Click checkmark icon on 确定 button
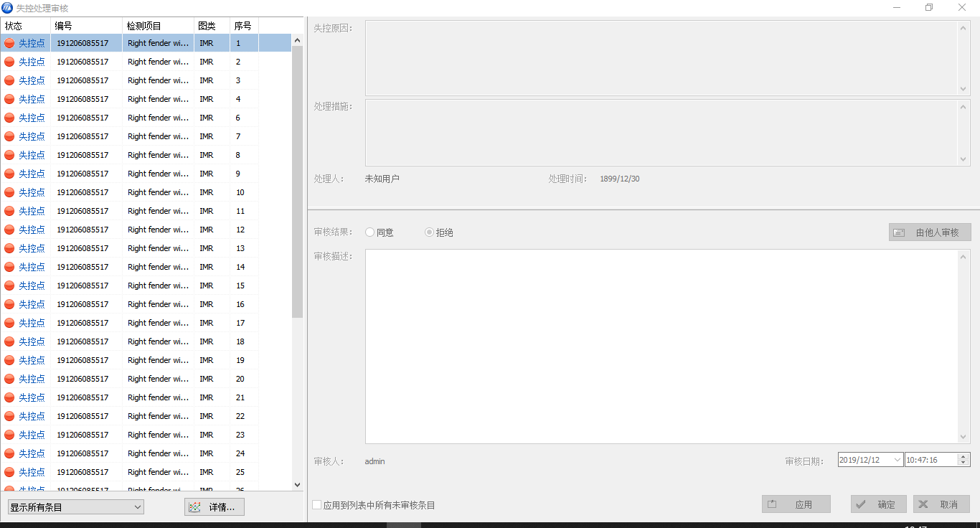 pos(862,504)
